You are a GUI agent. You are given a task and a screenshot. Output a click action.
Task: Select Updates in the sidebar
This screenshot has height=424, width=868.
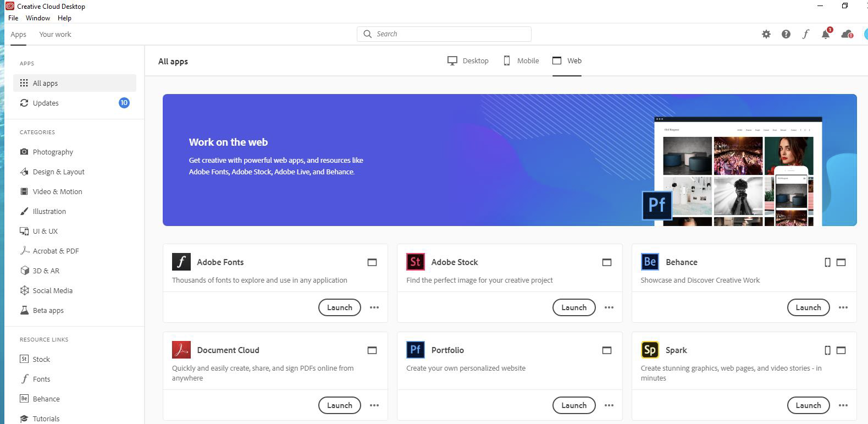pos(46,103)
